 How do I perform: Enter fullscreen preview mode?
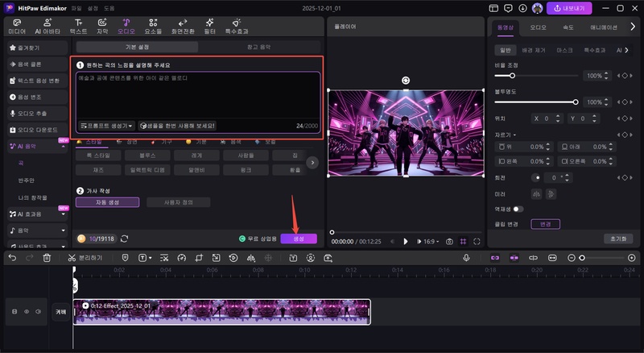click(477, 241)
